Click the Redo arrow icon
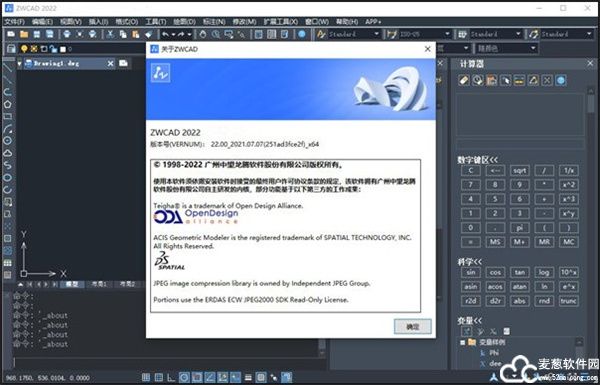The height and width of the screenshot is (385, 600). (x=181, y=34)
